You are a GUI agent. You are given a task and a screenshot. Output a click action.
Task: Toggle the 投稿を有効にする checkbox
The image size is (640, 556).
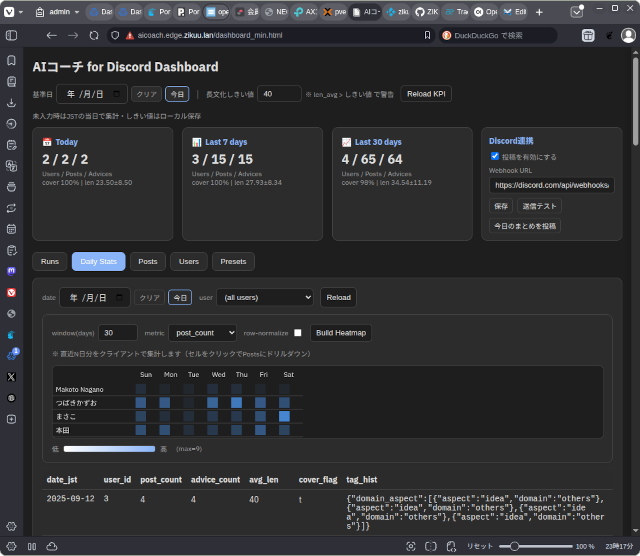pyautogui.click(x=495, y=157)
